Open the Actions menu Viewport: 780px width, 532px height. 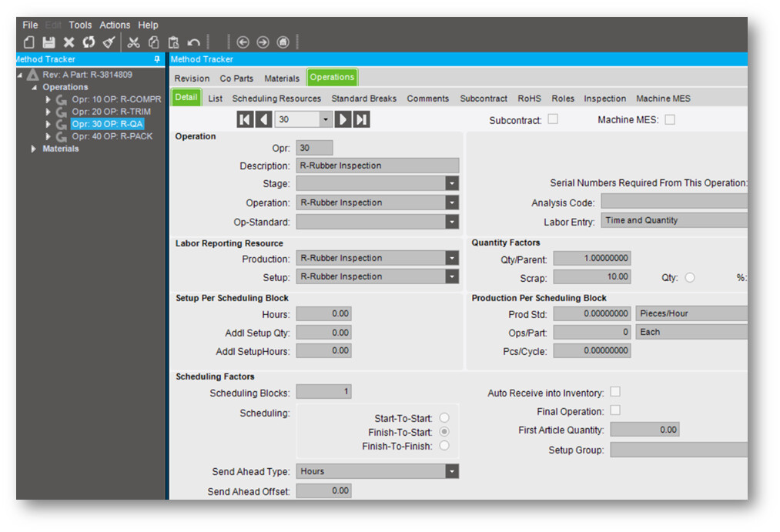[115, 25]
